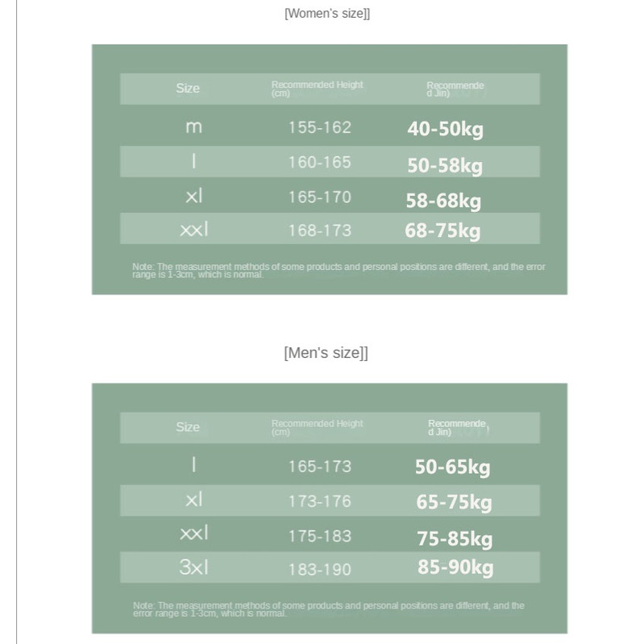
Task: Click the 75-85kg weight value
Action: pyautogui.click(x=455, y=538)
